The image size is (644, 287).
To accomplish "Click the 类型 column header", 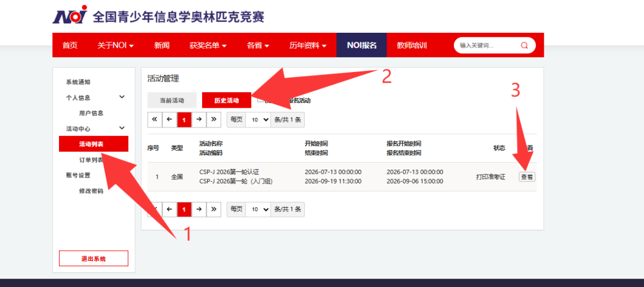I will coord(177,148).
